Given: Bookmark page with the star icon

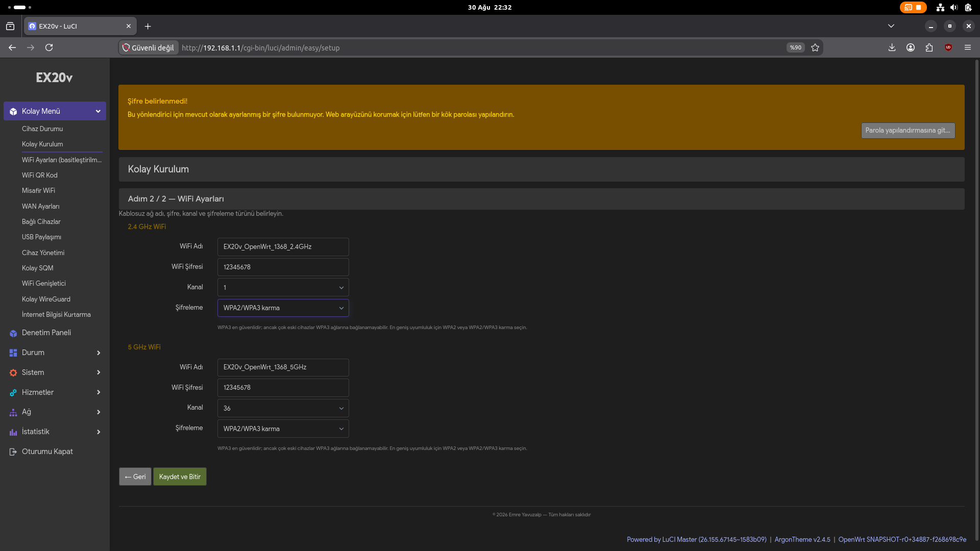Looking at the screenshot, I should 815,47.
